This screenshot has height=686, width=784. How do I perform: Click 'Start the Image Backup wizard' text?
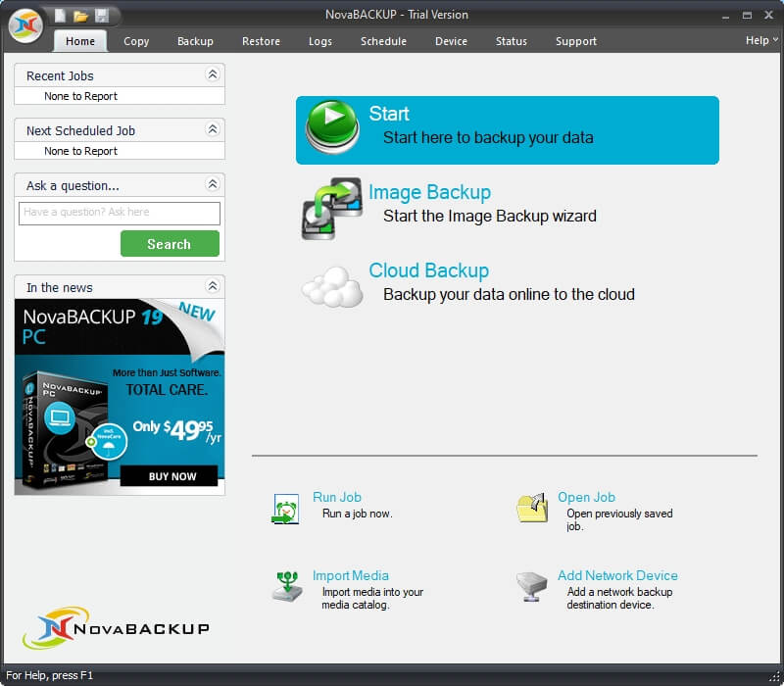coord(489,216)
